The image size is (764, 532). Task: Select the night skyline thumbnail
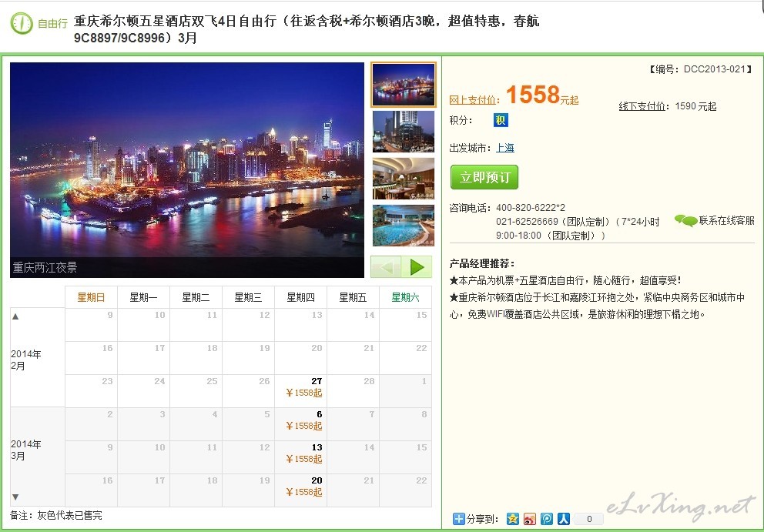pyautogui.click(x=404, y=85)
